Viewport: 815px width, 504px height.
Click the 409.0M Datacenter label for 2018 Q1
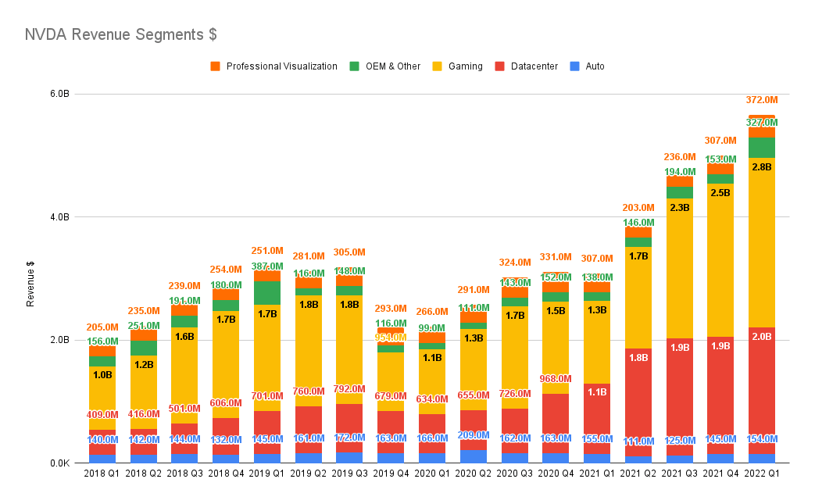(x=102, y=415)
